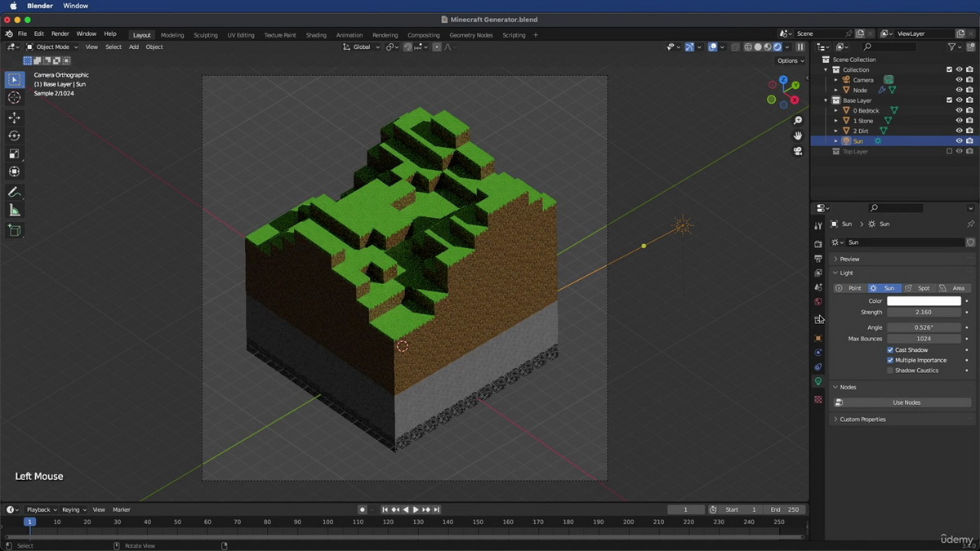Hide the 0 Bedrock object
Image resolution: width=980 pixels, height=551 pixels.
pos(960,110)
